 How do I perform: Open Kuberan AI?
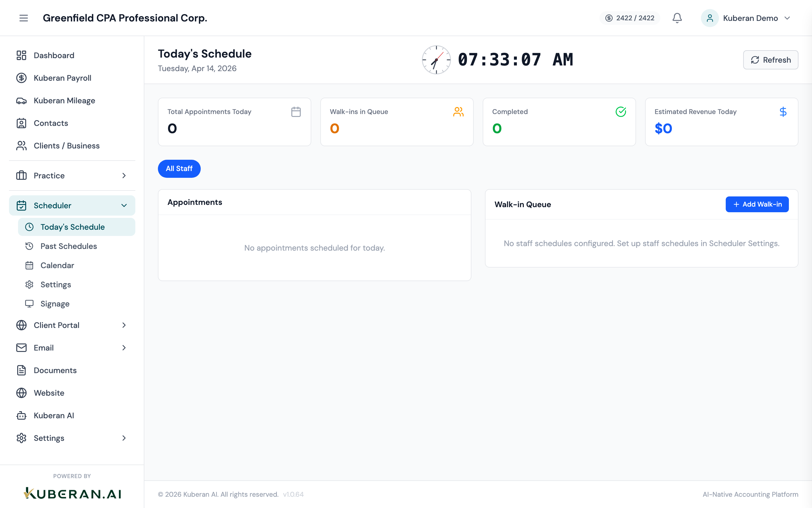click(x=72, y=415)
